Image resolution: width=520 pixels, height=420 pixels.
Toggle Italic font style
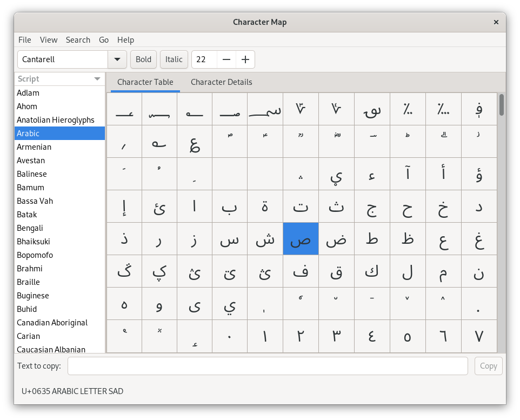174,59
